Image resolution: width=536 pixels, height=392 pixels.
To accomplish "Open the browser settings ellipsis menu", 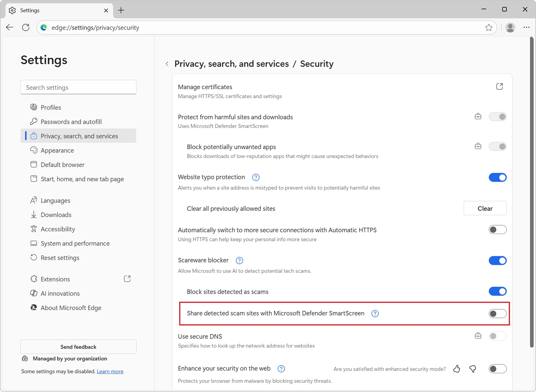I will 527,27.
